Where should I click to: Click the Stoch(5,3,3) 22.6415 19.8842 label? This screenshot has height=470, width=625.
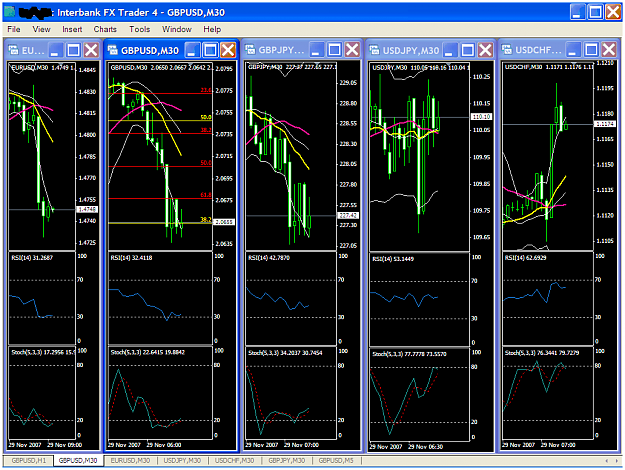pos(147,352)
